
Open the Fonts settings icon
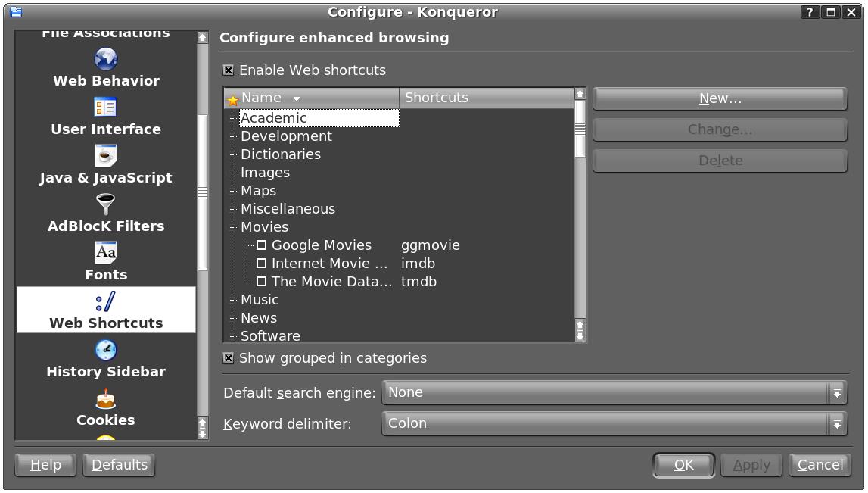coord(106,253)
